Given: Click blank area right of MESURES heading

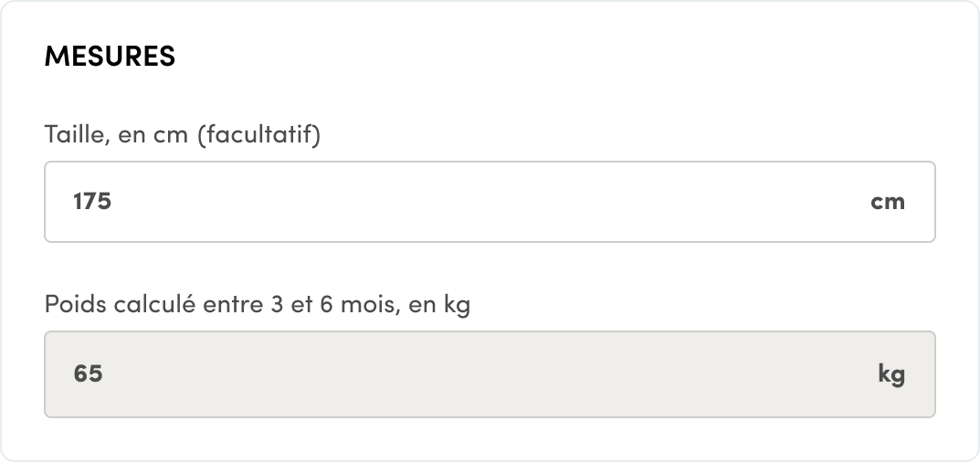Looking at the screenshot, I should point(548,57).
